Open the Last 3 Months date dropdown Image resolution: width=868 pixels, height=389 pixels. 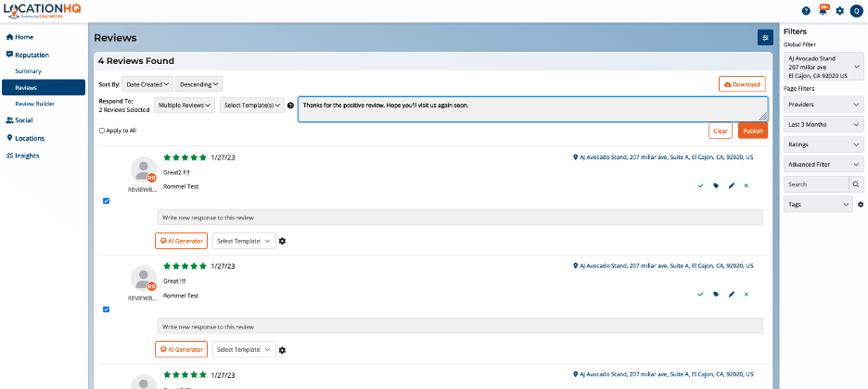(x=823, y=125)
